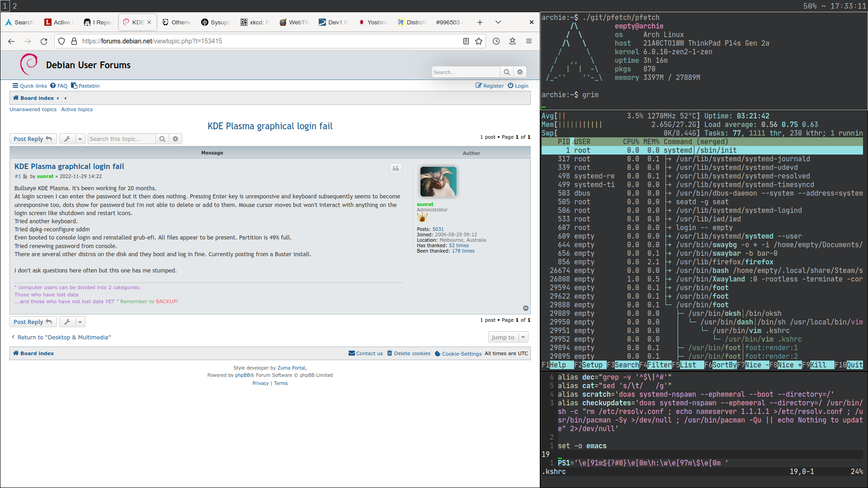Switch to the Sysupd tab
This screenshot has height=488, width=868.
click(x=216, y=22)
